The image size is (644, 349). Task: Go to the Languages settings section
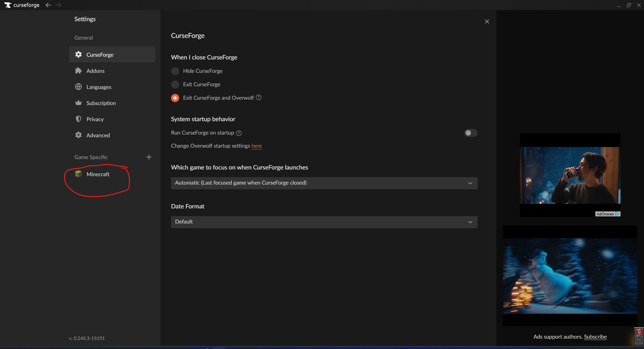tap(99, 87)
